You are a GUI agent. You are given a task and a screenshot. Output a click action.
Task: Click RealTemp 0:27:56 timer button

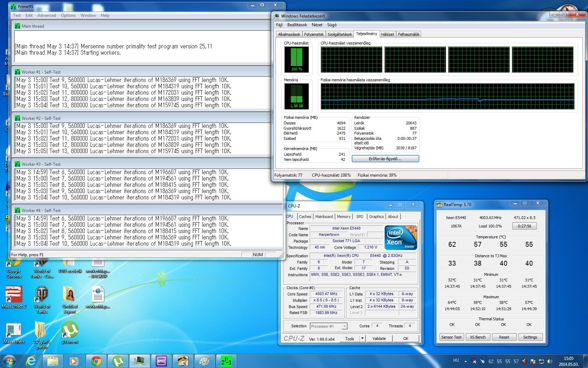point(524,226)
